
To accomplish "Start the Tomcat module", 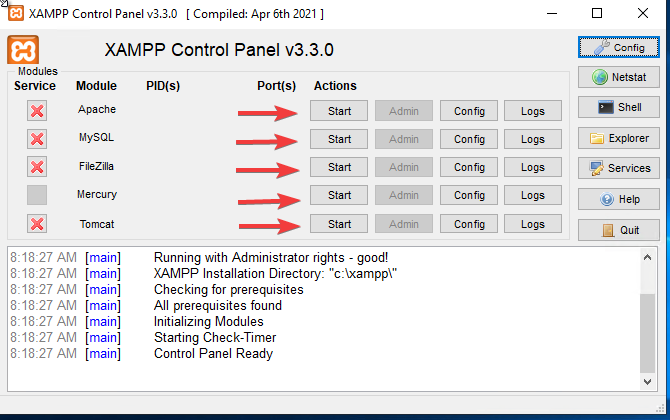I will point(339,224).
